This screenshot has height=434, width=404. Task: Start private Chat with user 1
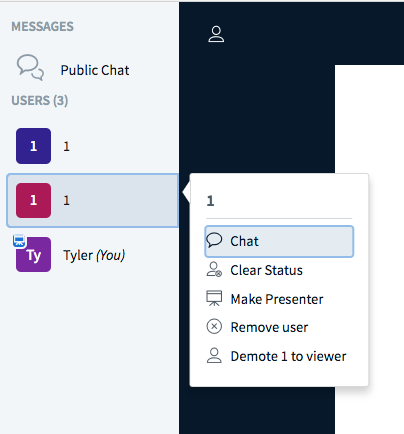click(279, 241)
